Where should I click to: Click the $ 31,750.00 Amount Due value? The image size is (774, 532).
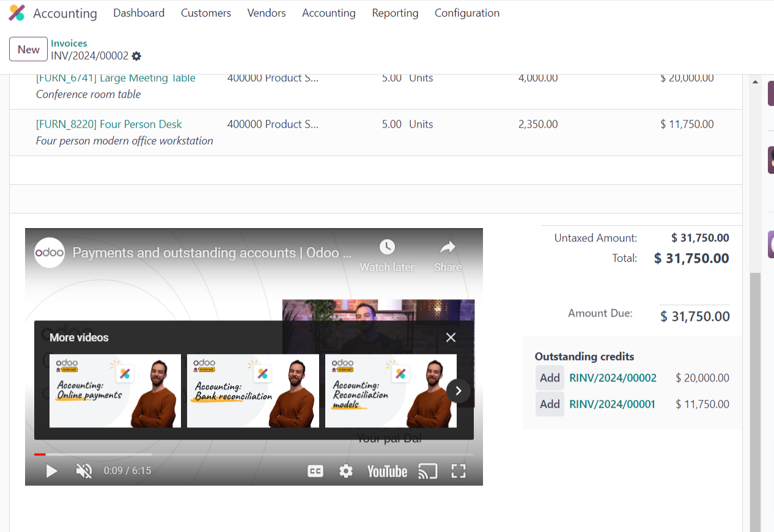(695, 316)
